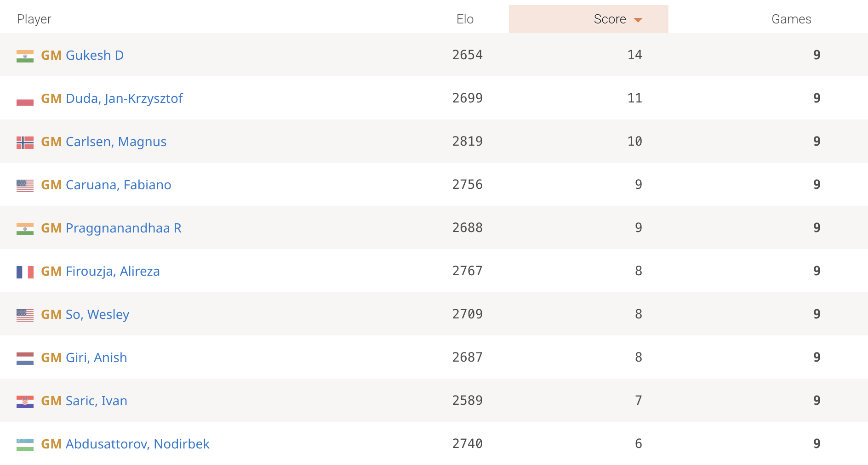
Task: Click the Uzbekistan flag next to Abdusattorov
Action: point(25,445)
